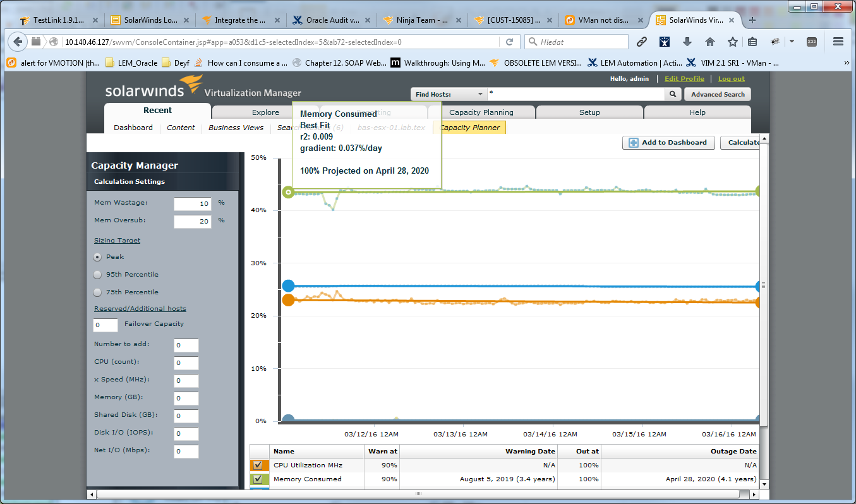Viewport: 856px width, 504px height.
Task: Click the bug extension icon in toolbar
Action: point(776,42)
